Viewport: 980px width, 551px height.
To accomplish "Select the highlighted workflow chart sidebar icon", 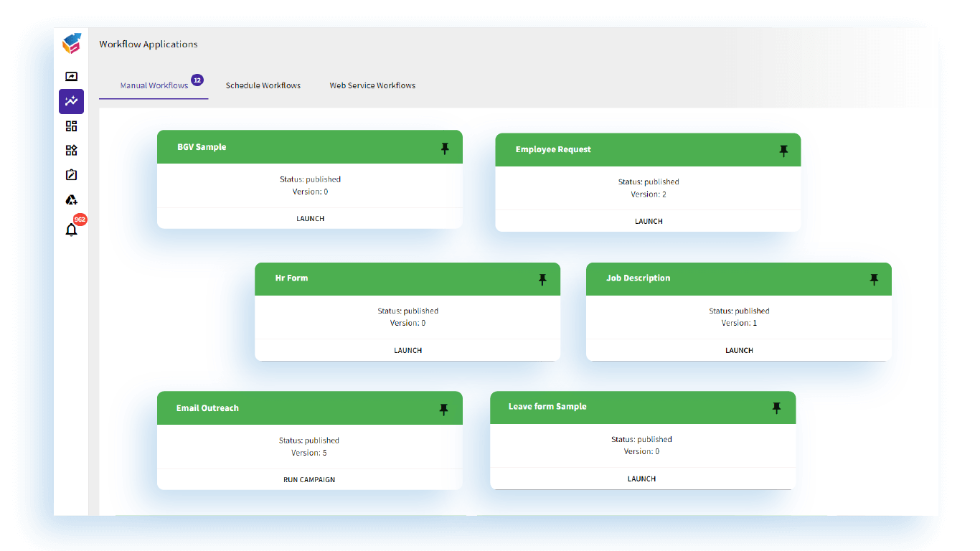I will 71,102.
